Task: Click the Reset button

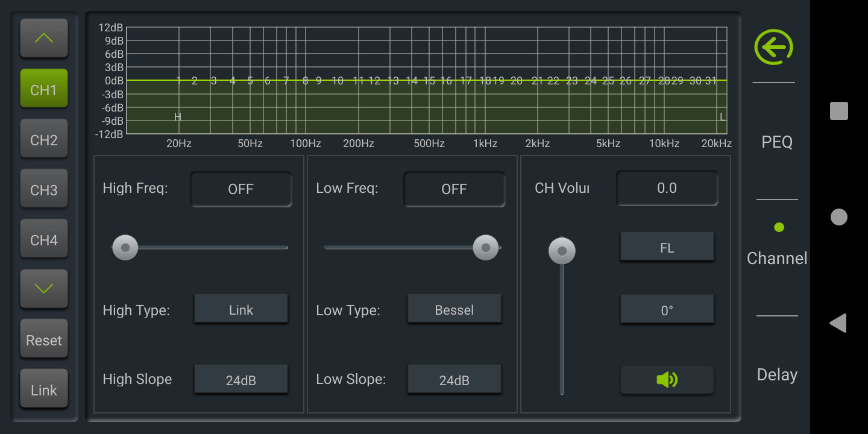Action: pos(44,340)
